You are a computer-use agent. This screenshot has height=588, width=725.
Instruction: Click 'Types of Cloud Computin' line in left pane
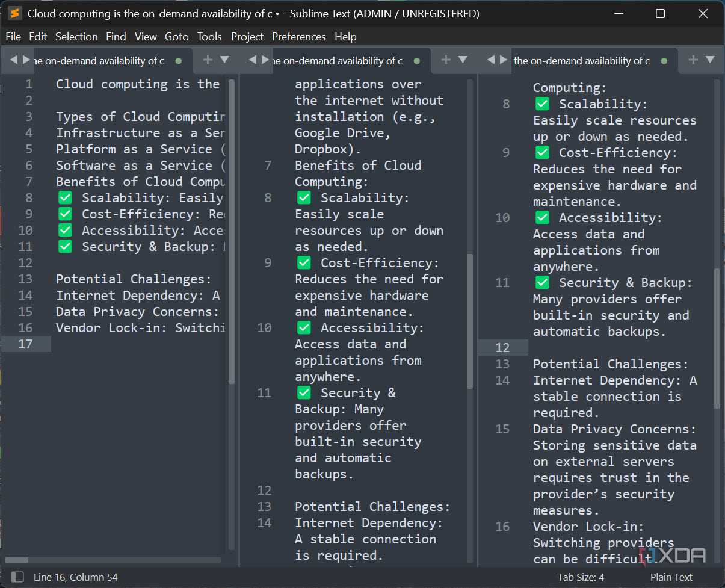(140, 117)
